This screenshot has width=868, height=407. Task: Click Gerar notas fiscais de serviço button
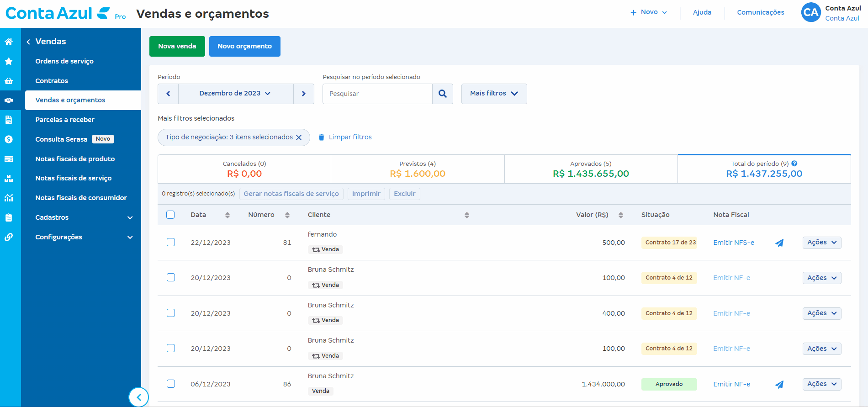(x=291, y=194)
